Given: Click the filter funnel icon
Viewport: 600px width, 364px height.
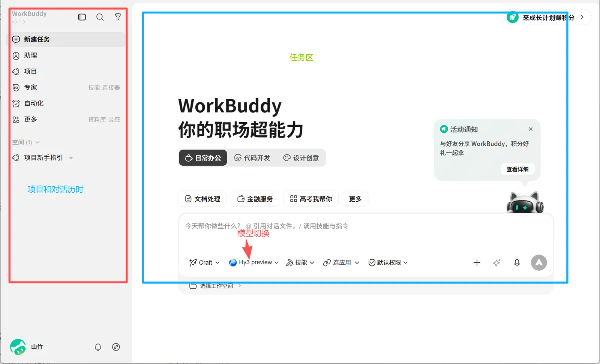Looking at the screenshot, I should (x=118, y=17).
